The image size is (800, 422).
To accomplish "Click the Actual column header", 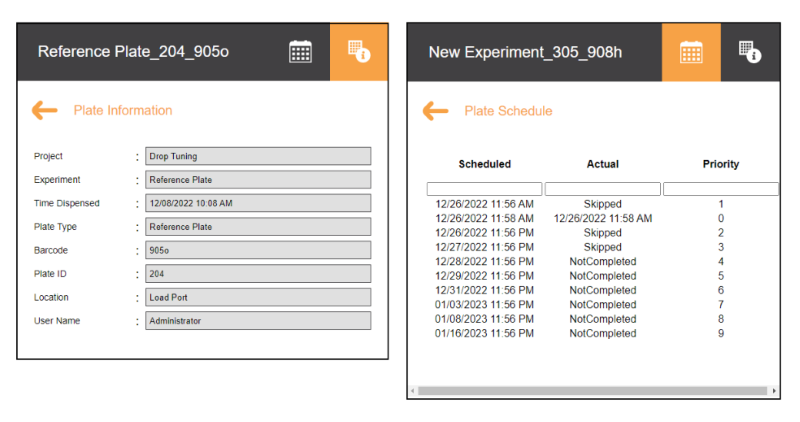I will coord(602,164).
